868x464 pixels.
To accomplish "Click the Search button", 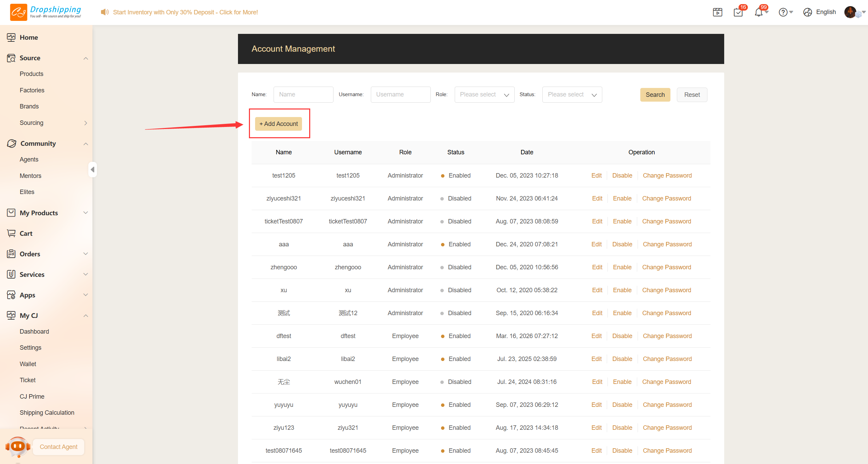I will point(655,95).
